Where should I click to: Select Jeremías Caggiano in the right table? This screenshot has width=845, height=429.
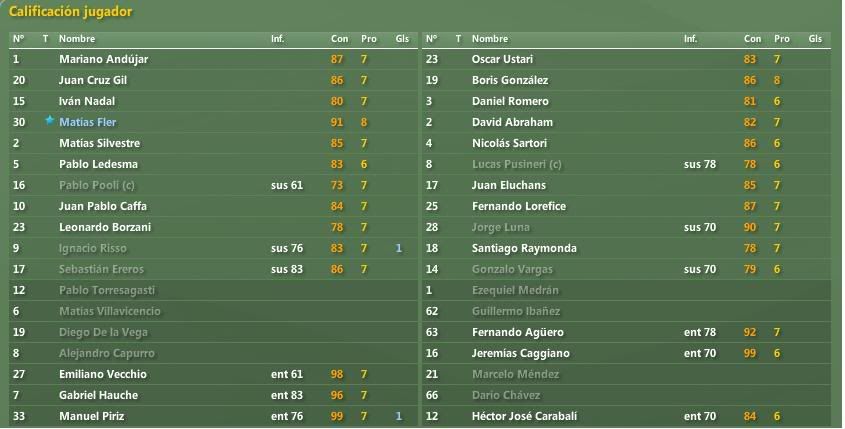point(626,354)
